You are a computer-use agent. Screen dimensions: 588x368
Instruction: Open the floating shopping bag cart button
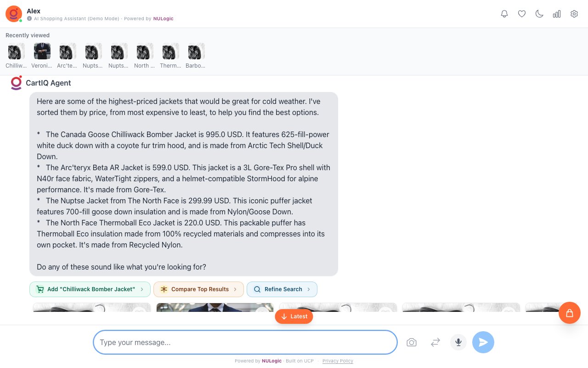pos(570,313)
